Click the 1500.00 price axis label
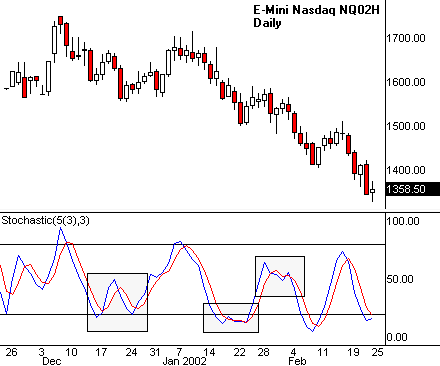The image size is (440, 366). click(406, 126)
